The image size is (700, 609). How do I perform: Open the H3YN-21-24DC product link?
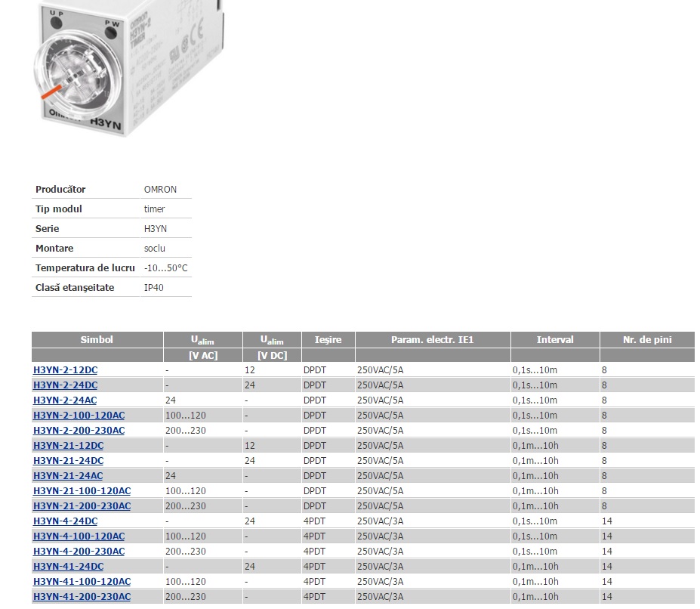point(68,461)
